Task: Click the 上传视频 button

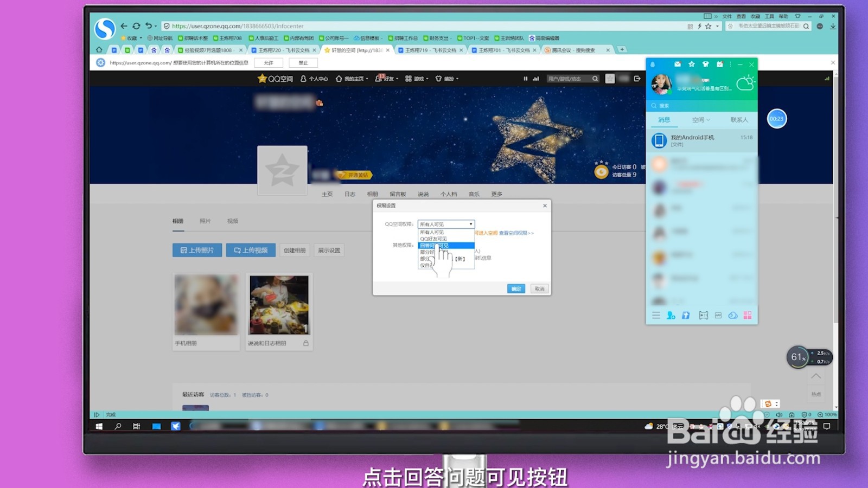Action: coord(251,250)
